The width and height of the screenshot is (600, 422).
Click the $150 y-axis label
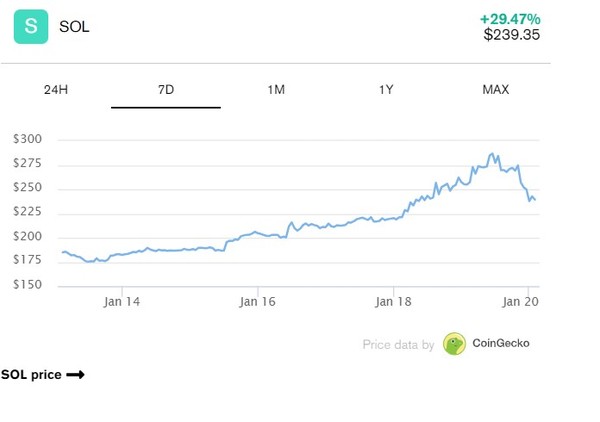tap(27, 285)
